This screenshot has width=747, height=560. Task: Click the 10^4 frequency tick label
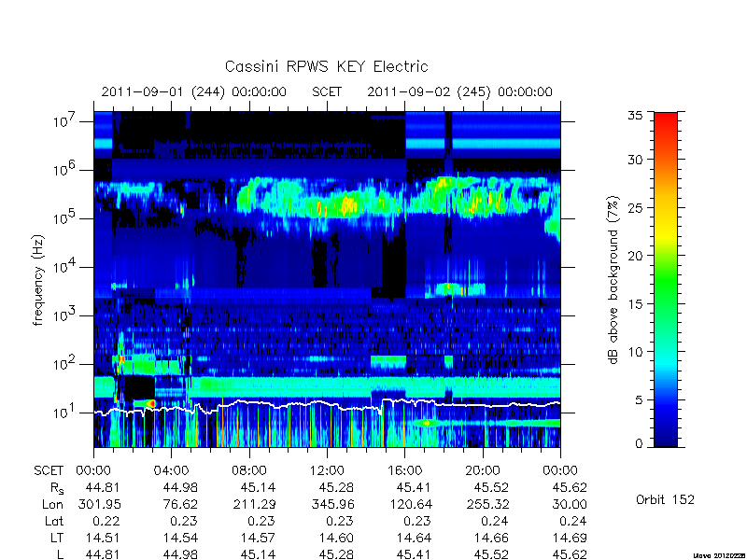point(65,266)
